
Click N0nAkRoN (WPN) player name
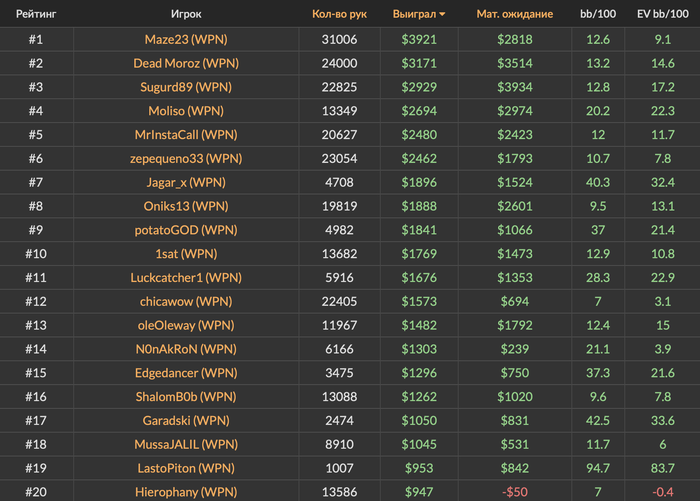tap(186, 348)
